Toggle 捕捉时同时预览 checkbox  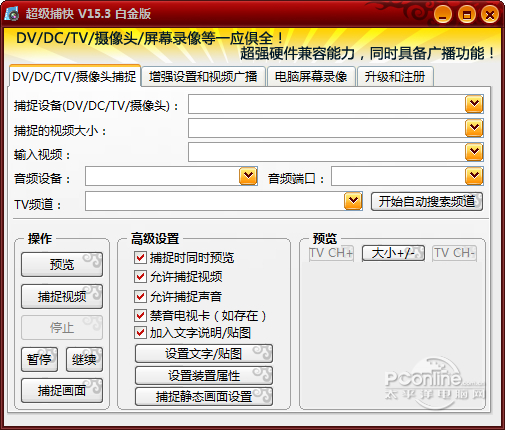coord(140,257)
